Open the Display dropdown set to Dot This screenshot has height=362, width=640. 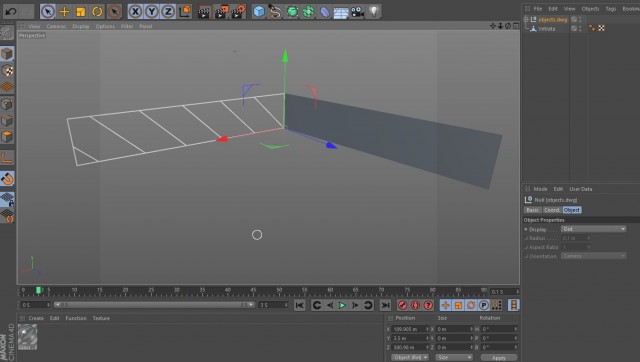[593, 229]
